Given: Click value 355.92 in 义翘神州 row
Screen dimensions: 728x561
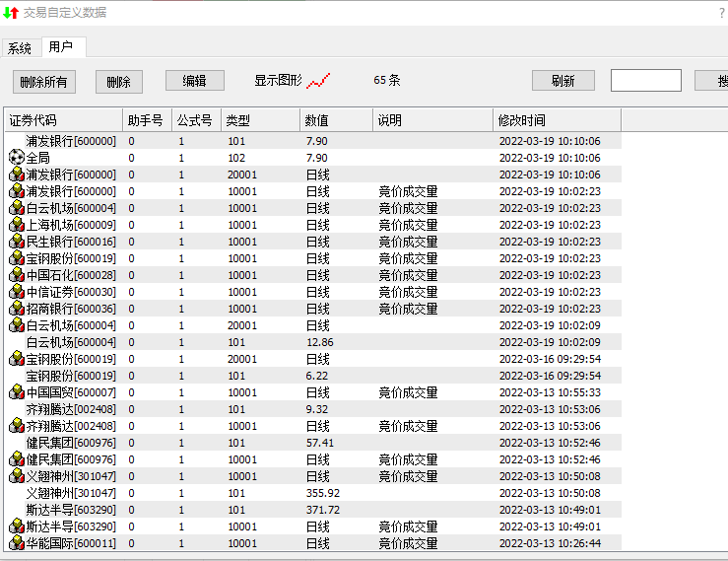Looking at the screenshot, I should click(x=323, y=493).
